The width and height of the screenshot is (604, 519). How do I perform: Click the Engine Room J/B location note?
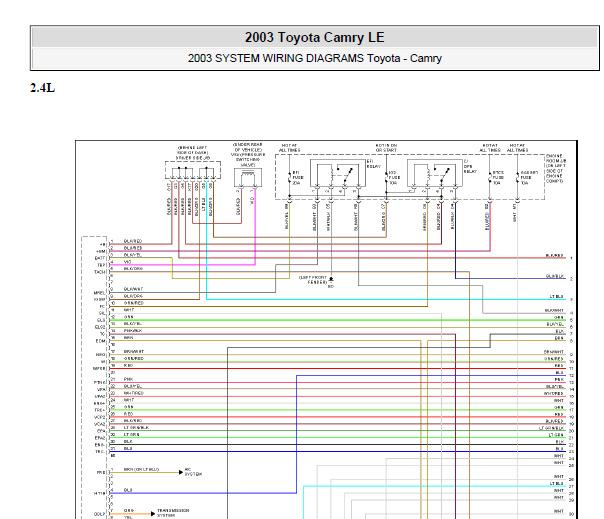coord(555,168)
